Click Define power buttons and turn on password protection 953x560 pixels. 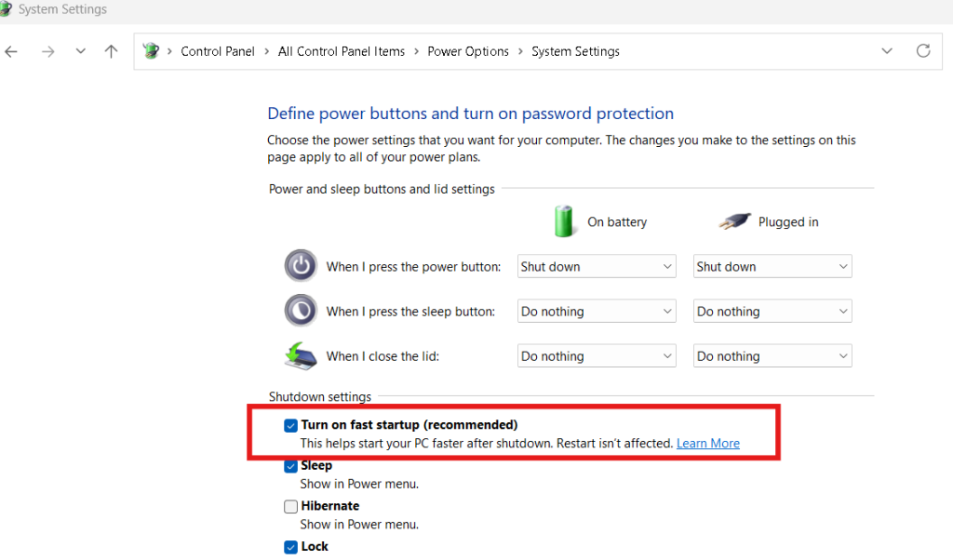470,113
